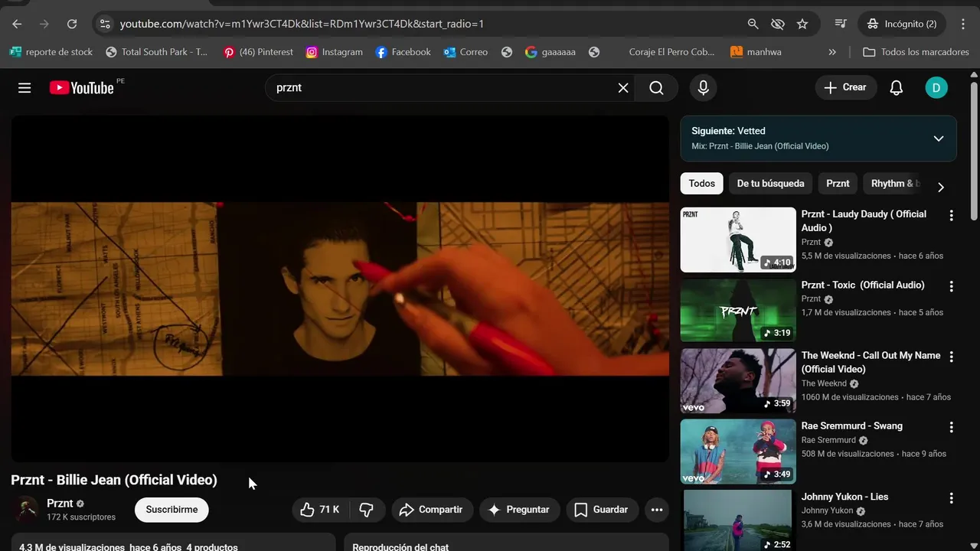Open media controls icon in toolbar
Viewport: 980px width, 551px height.
841,24
